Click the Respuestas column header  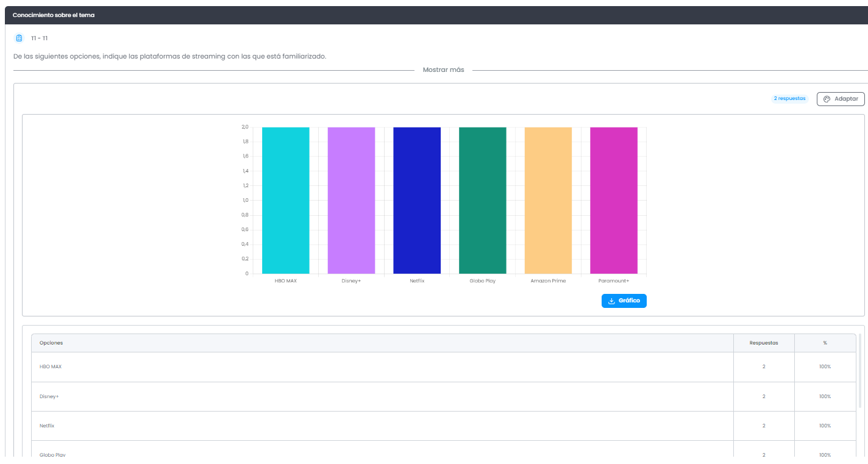click(x=764, y=343)
